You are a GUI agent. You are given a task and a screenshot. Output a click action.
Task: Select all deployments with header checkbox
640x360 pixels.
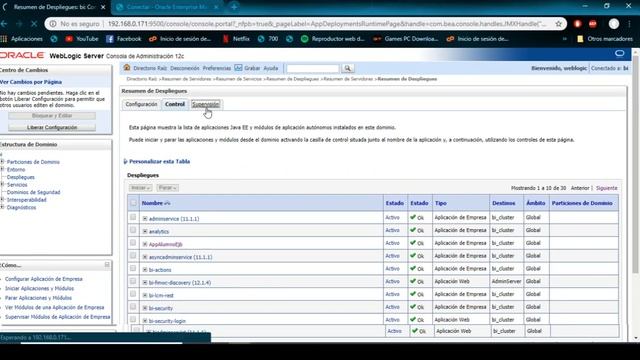click(x=133, y=202)
